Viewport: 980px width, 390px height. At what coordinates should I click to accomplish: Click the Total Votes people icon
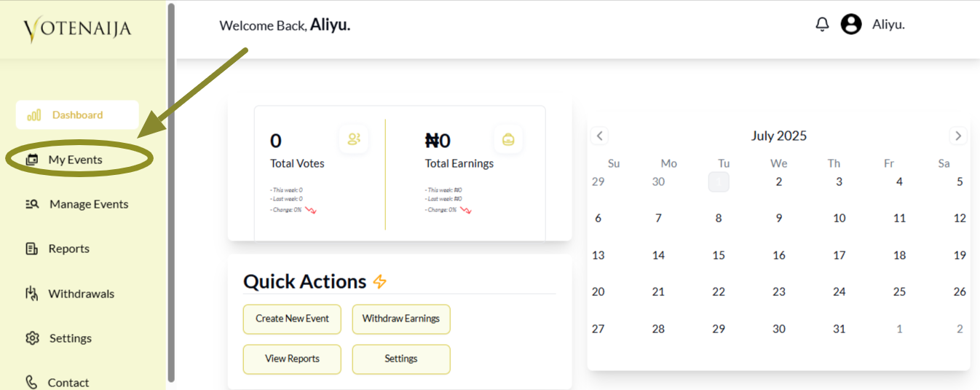(x=354, y=139)
